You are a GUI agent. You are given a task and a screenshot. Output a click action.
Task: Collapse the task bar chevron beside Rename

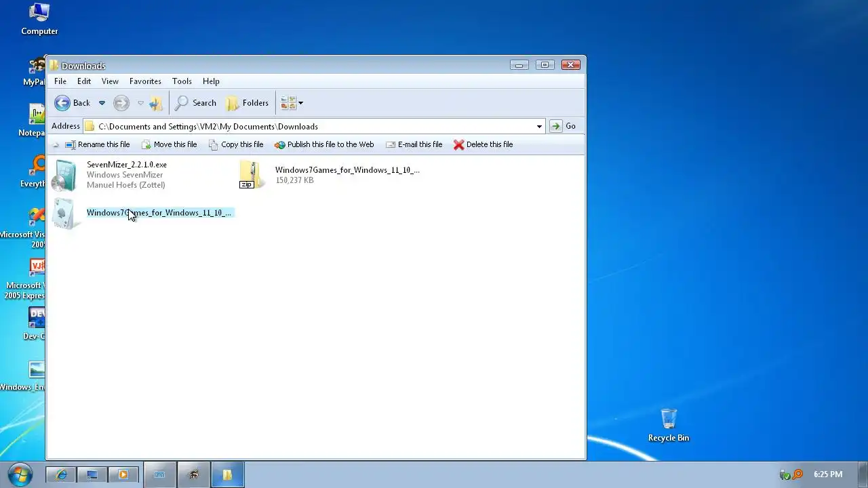pyautogui.click(x=56, y=144)
